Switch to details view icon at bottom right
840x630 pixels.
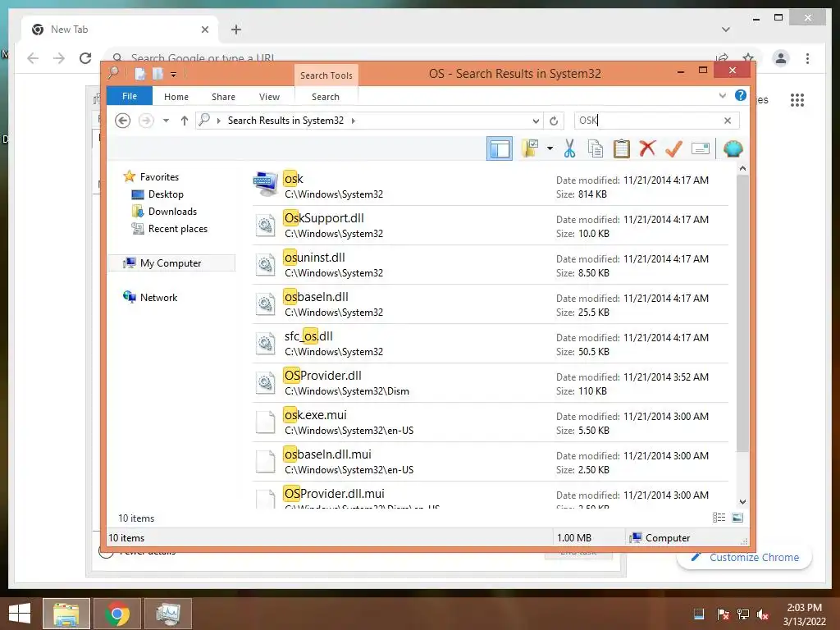[719, 518]
